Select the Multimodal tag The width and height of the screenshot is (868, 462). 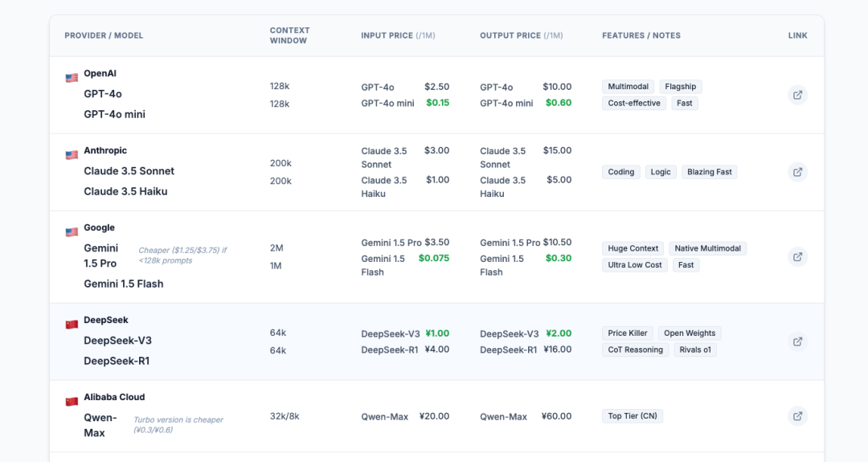click(628, 86)
